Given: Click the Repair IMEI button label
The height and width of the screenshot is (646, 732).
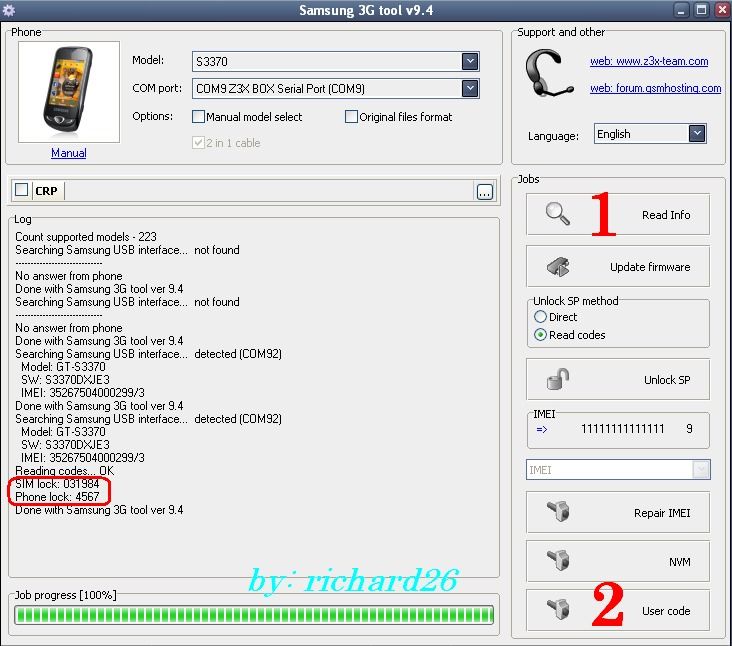Looking at the screenshot, I should (662, 513).
